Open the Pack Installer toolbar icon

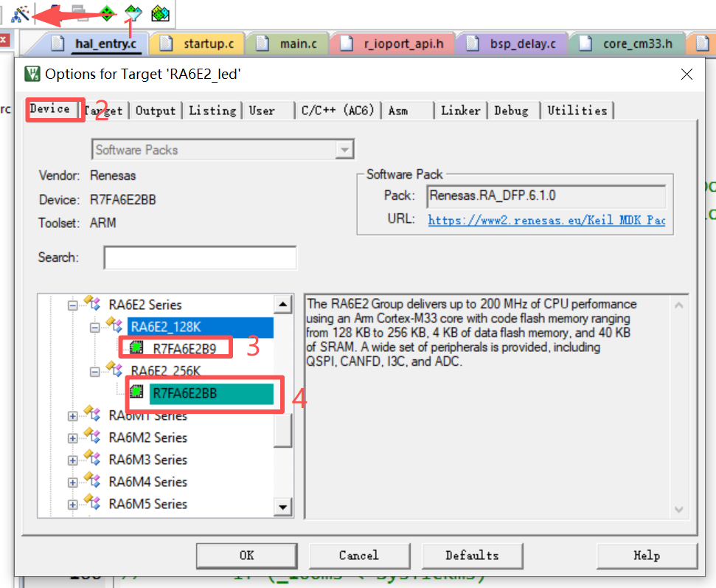click(x=160, y=14)
